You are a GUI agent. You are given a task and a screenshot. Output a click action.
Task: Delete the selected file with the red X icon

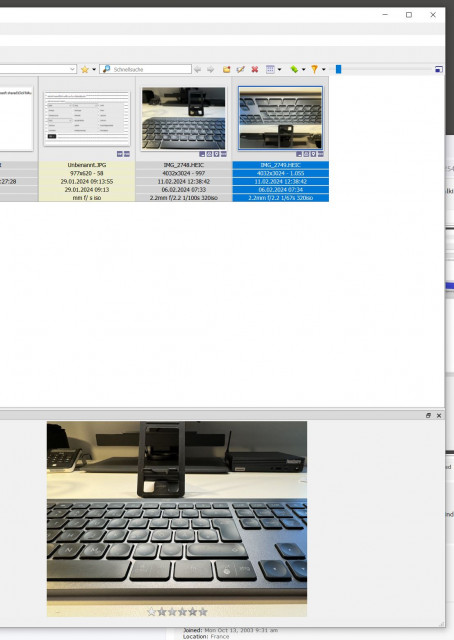pyautogui.click(x=255, y=69)
